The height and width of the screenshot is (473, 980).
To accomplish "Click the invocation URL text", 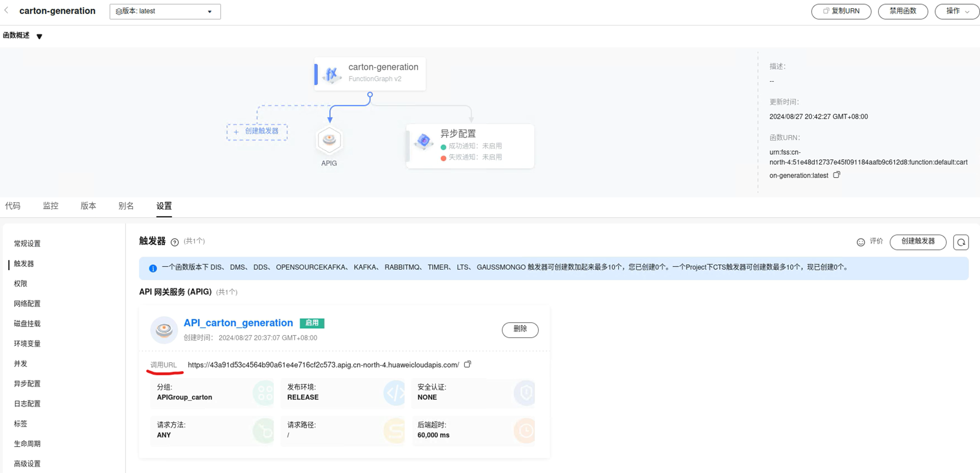I will point(323,365).
